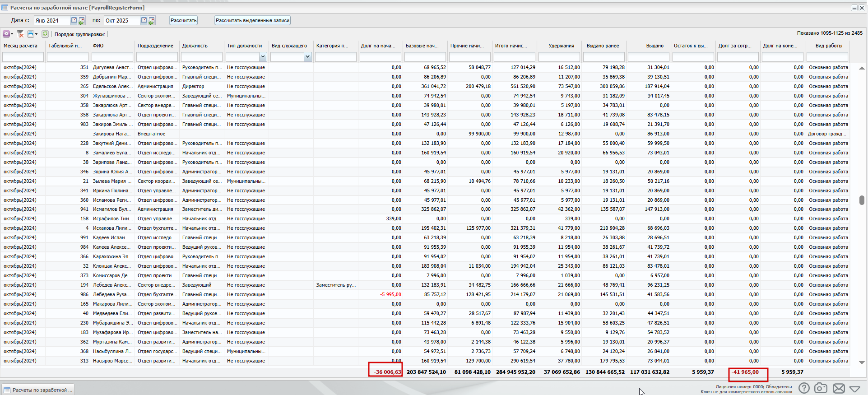
Task: Click the envelope mail icon
Action: [x=839, y=388]
